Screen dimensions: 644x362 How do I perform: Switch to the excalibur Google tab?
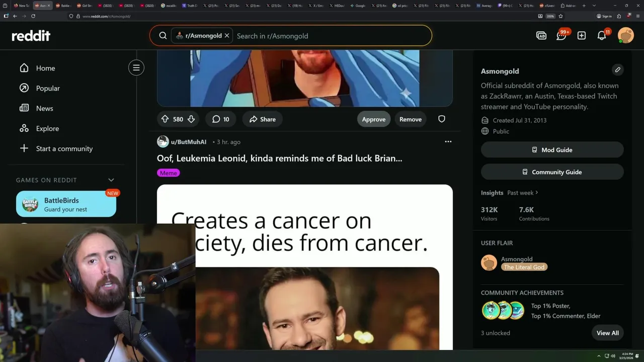170,6
